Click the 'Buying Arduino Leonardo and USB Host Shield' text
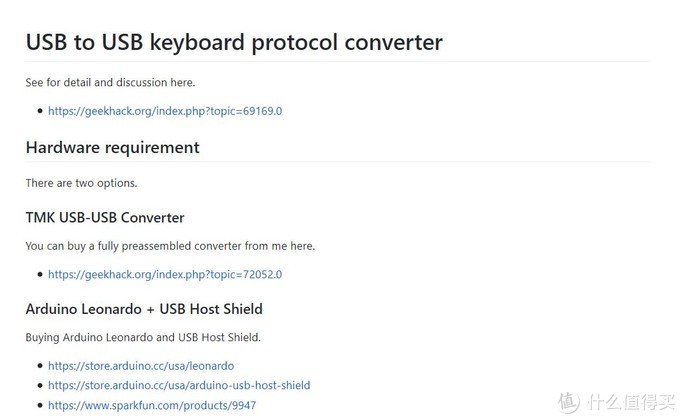 (x=143, y=337)
